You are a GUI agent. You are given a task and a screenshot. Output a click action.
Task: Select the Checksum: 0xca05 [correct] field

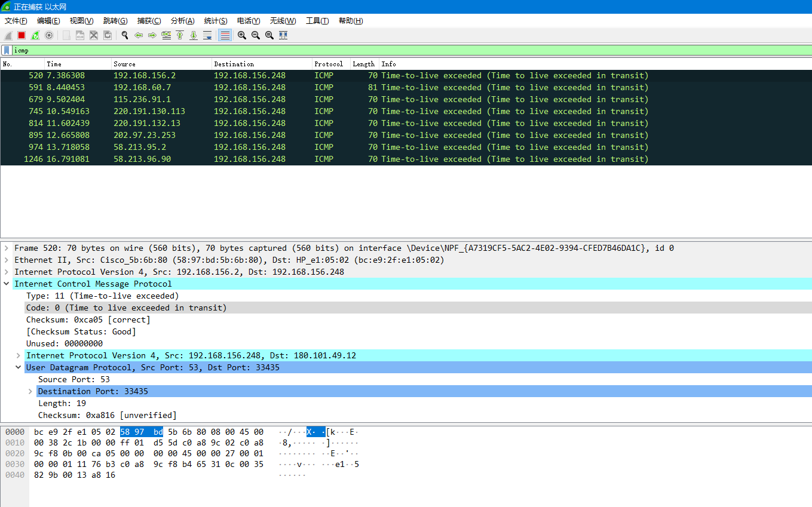coord(88,319)
